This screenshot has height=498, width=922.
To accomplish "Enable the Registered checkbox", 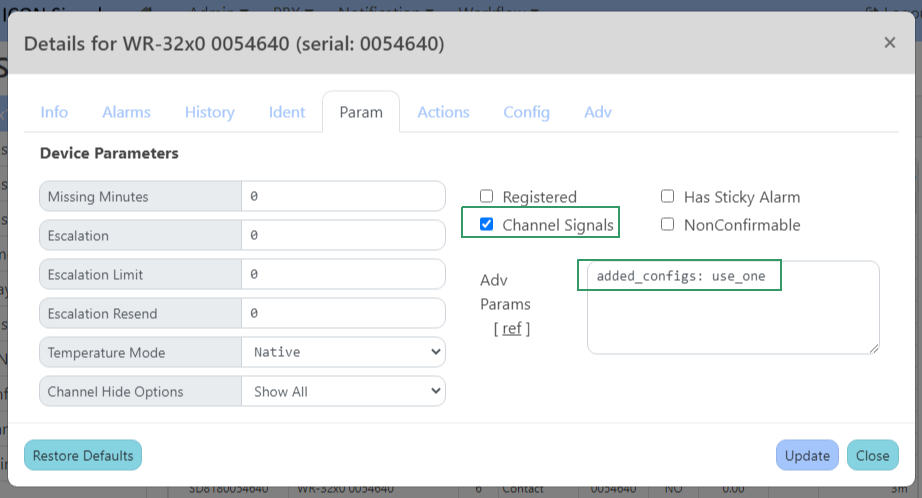I will [487, 197].
